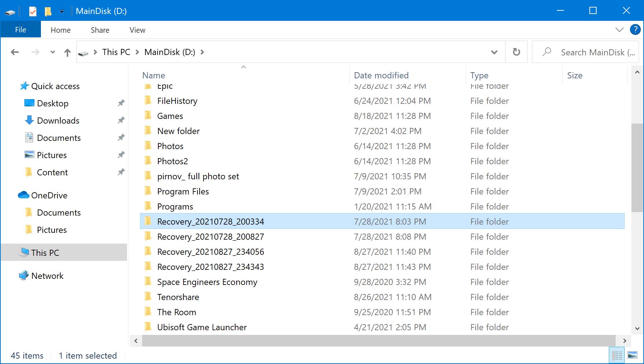Click the 8/18/2021 11:28 PM date for Games
This screenshot has width=644, height=364.
[x=392, y=116]
